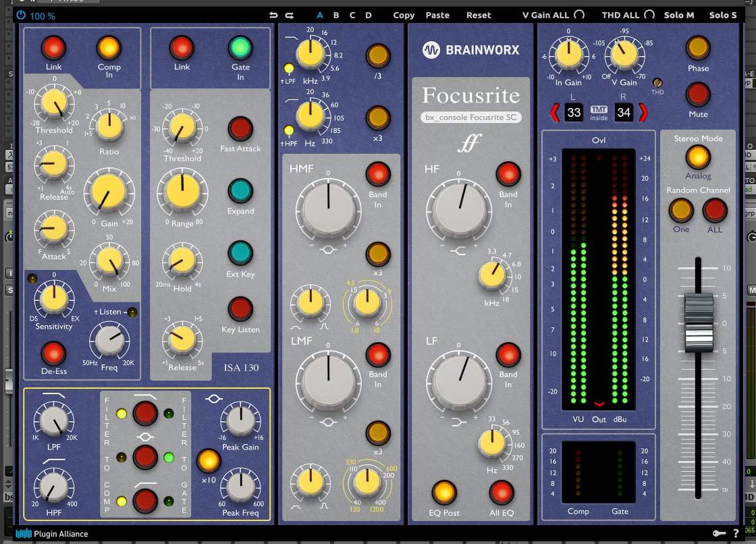Image resolution: width=756 pixels, height=544 pixels.
Task: Click the compressor Gain knob
Action: [109, 192]
